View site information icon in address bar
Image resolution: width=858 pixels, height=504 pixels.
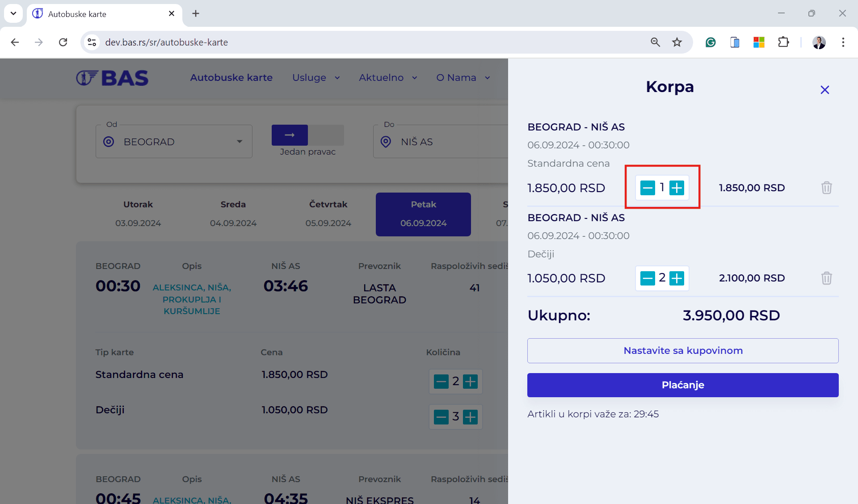(92, 42)
